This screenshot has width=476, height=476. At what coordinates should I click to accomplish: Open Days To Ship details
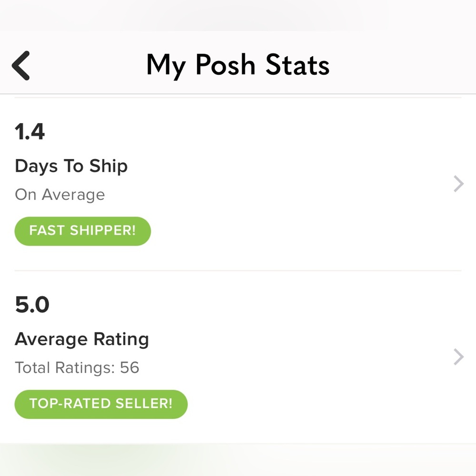point(238,184)
